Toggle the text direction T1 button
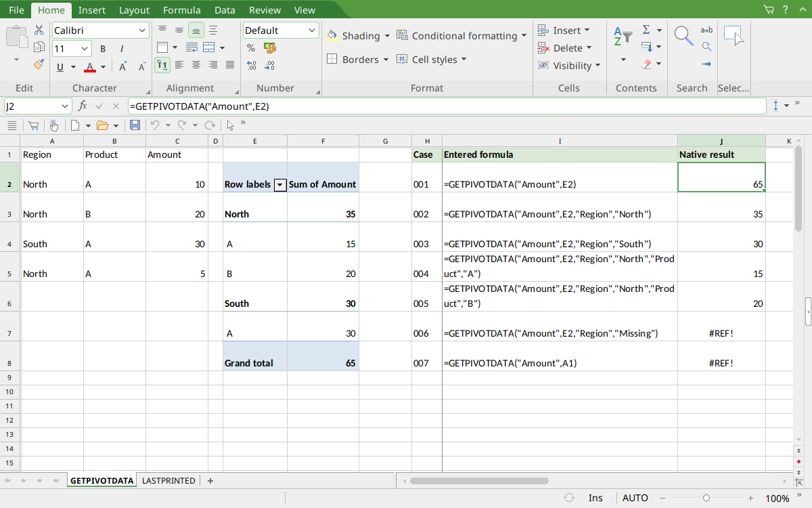Viewport: 812px width, 508px height. [162, 66]
